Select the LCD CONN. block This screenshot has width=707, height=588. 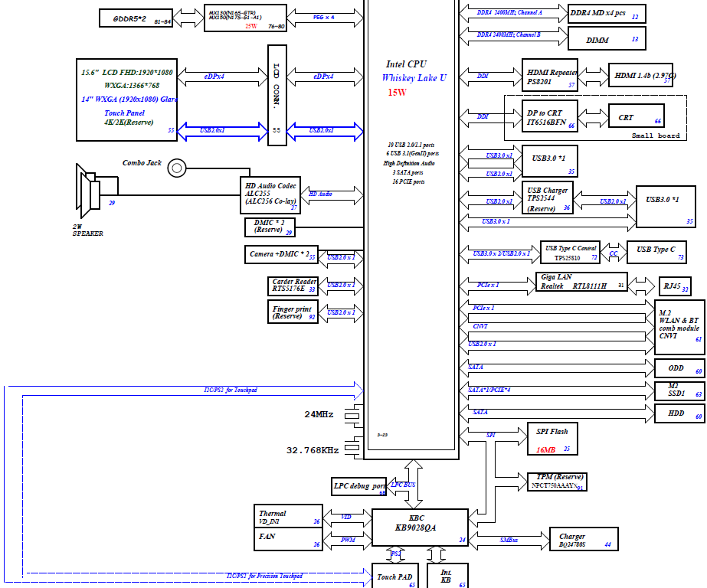(277, 95)
